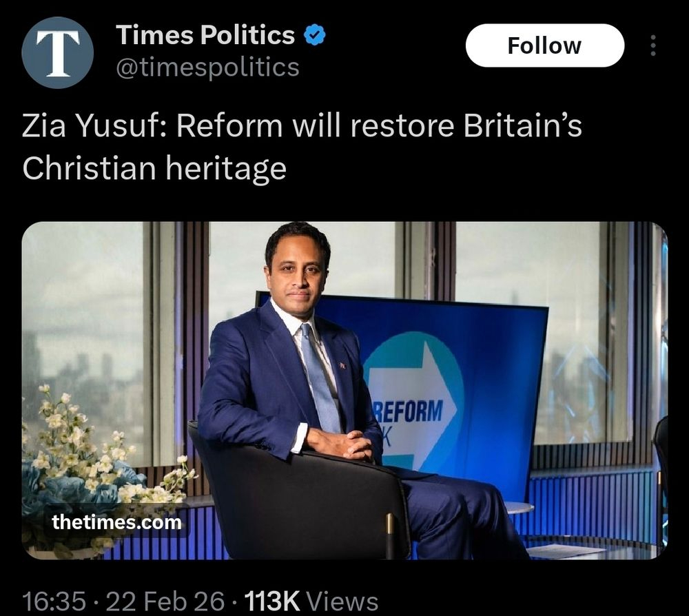Screen dimensions: 689x616
Task: Click the word 'Views' under the post
Action: (x=342, y=601)
